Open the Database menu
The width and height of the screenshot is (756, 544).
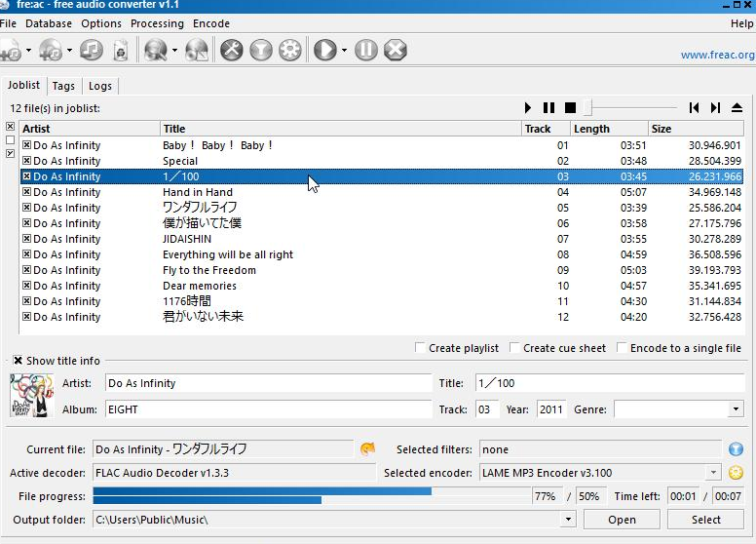click(49, 23)
